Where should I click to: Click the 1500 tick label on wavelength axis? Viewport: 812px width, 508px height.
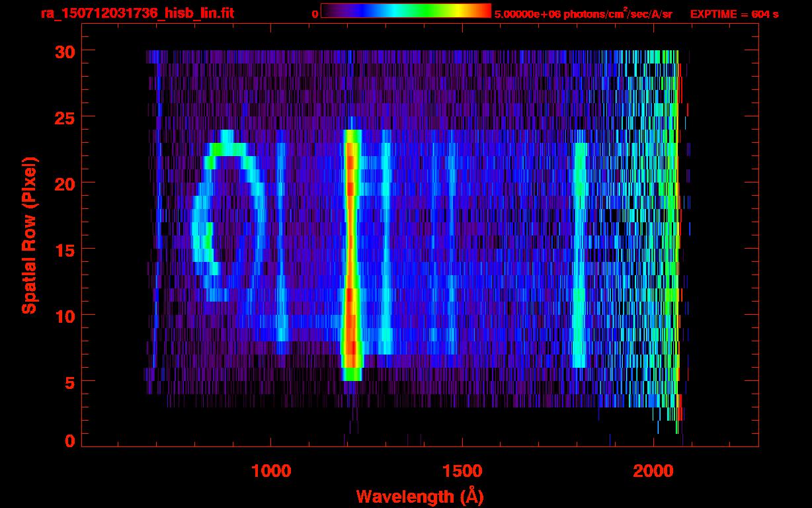tap(462, 471)
